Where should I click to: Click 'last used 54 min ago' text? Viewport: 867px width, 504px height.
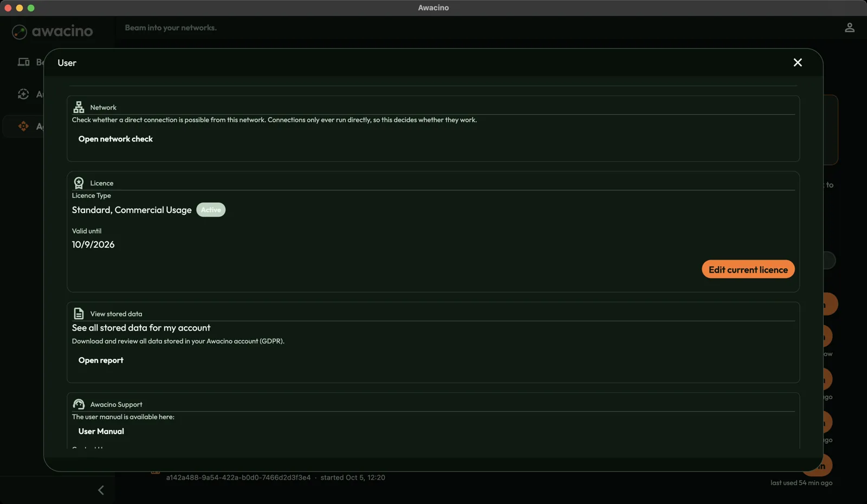coord(801,483)
